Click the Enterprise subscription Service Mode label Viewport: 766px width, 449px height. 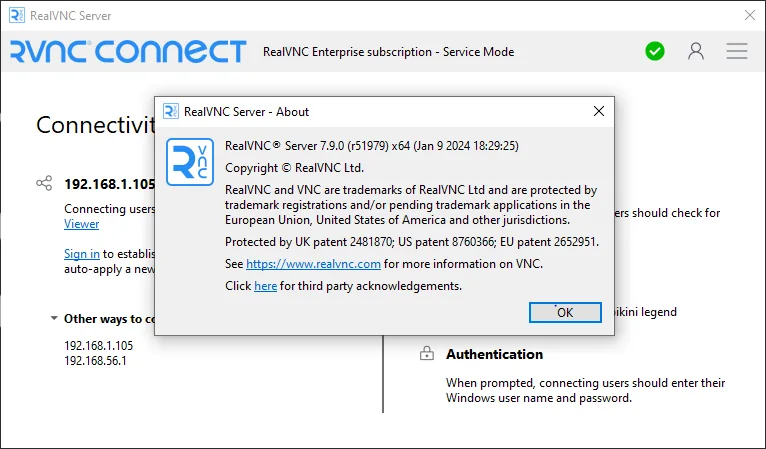(x=388, y=52)
